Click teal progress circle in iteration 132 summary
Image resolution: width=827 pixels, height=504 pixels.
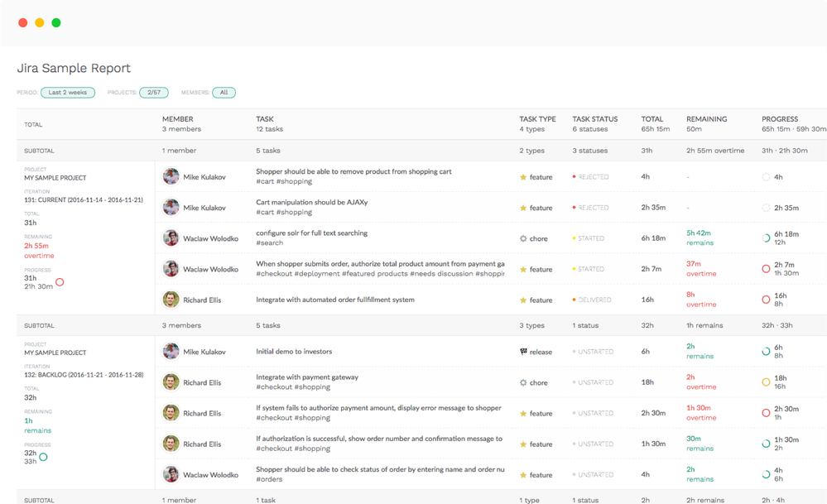click(x=43, y=457)
